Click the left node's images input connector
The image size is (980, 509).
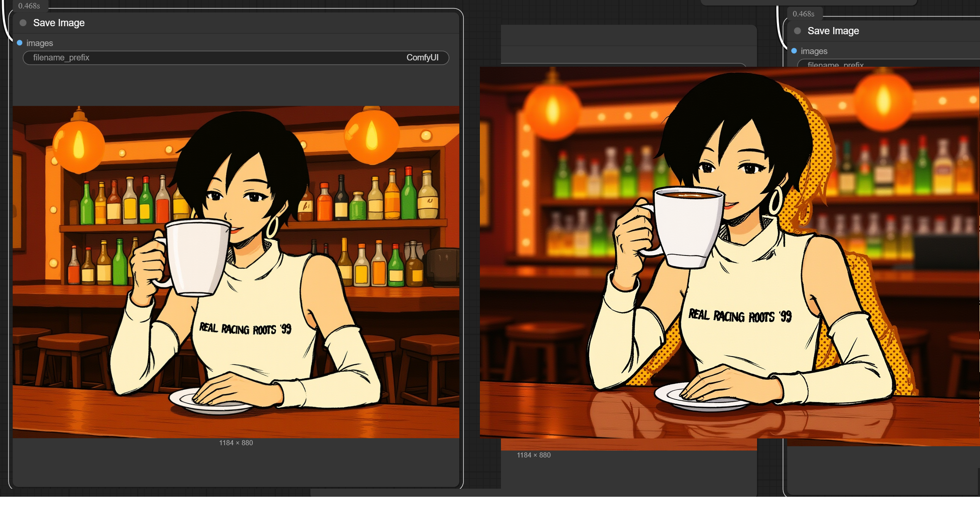19,43
